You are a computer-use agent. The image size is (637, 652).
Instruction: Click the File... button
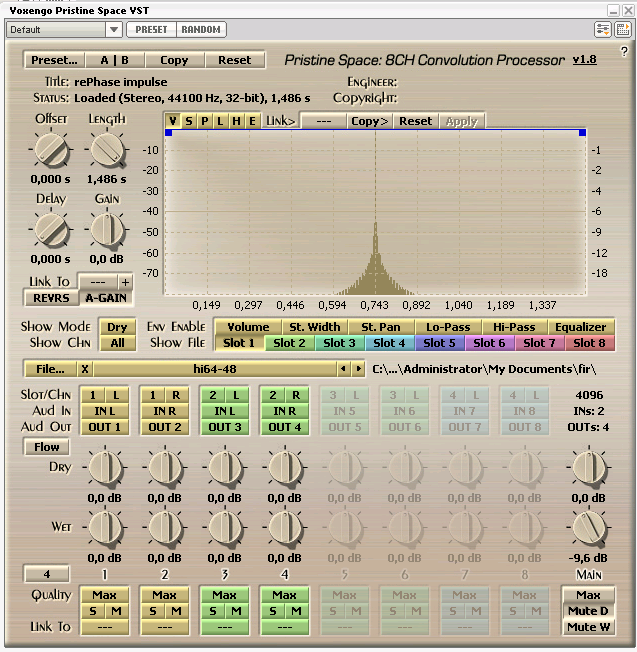point(50,369)
